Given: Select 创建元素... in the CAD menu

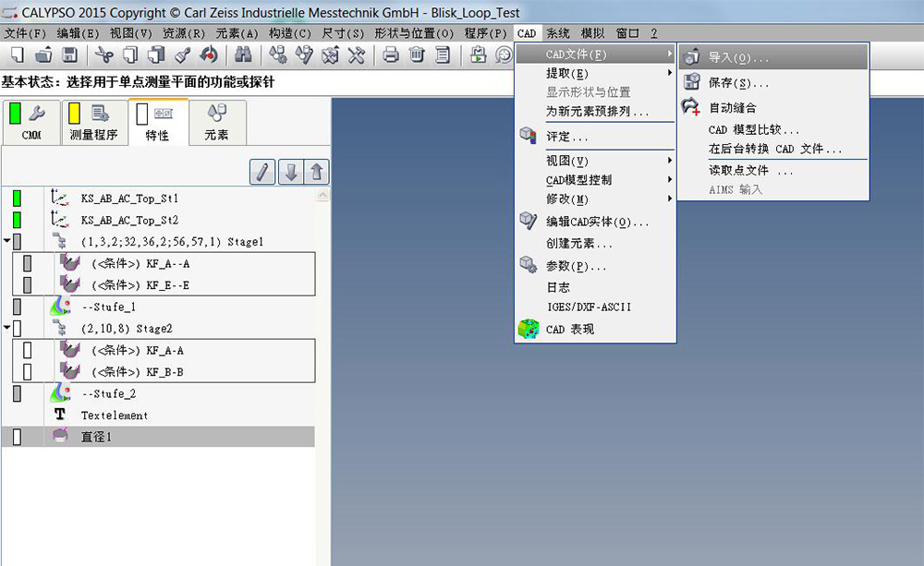Looking at the screenshot, I should coord(595,243).
